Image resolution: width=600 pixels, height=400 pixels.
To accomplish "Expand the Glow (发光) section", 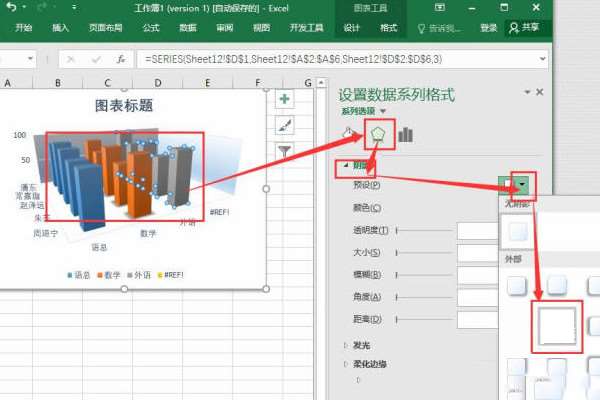I will coord(361,345).
